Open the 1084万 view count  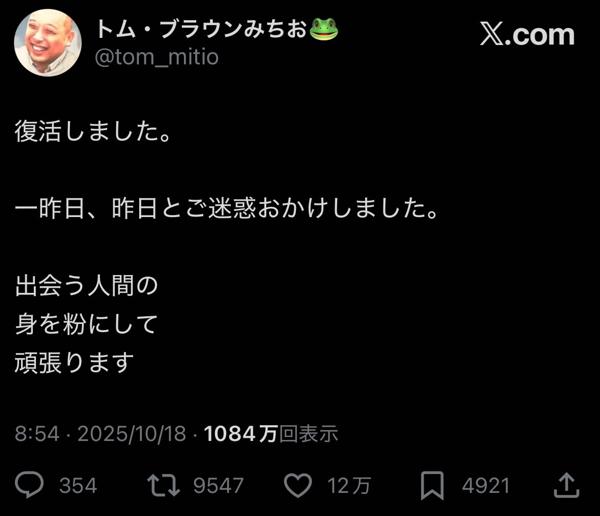tap(241, 434)
